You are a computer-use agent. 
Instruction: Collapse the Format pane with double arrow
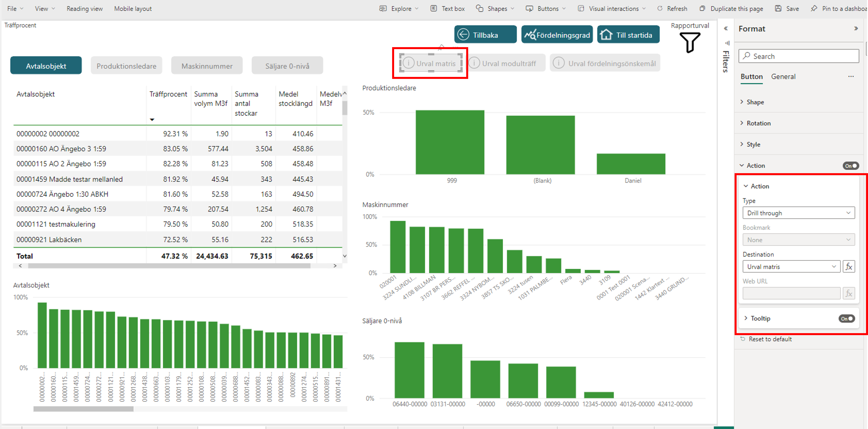pyautogui.click(x=856, y=29)
